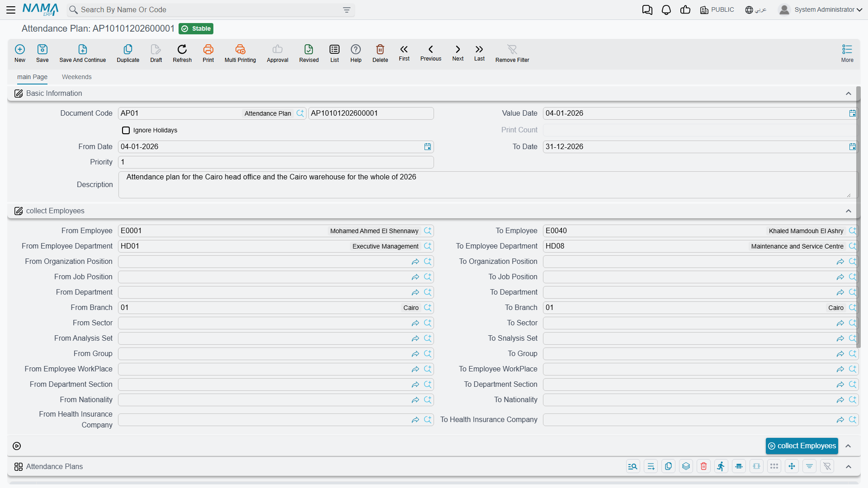Click the collect Employees button
The image size is (868, 488).
tap(802, 446)
